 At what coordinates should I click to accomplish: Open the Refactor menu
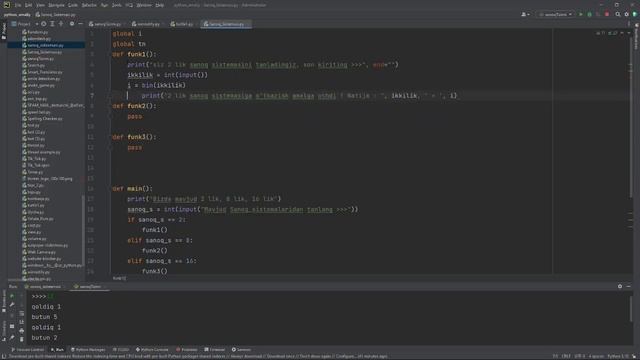click(89, 5)
